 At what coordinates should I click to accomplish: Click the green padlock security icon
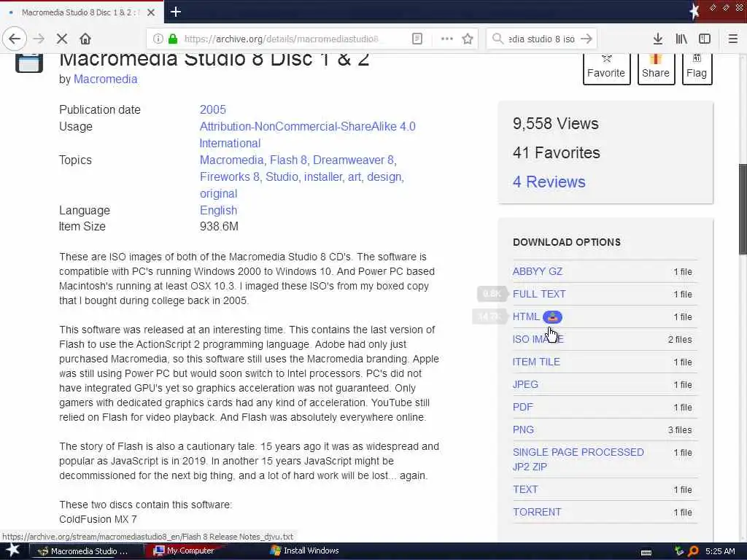pyautogui.click(x=174, y=39)
